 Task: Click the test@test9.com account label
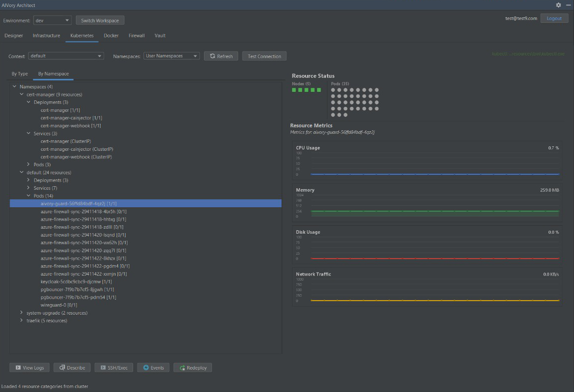pos(521,18)
